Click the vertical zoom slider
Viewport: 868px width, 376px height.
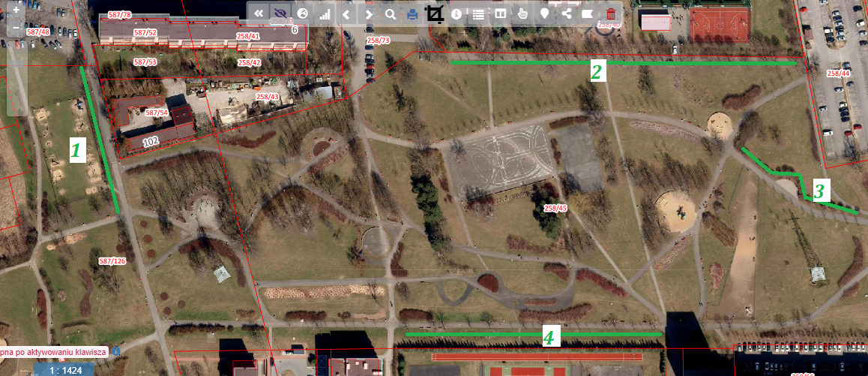click(x=16, y=75)
